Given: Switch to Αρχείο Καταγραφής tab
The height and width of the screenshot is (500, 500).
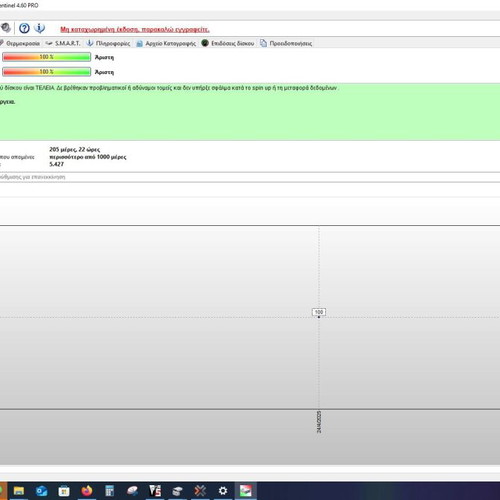Looking at the screenshot, I should pyautogui.click(x=166, y=43).
